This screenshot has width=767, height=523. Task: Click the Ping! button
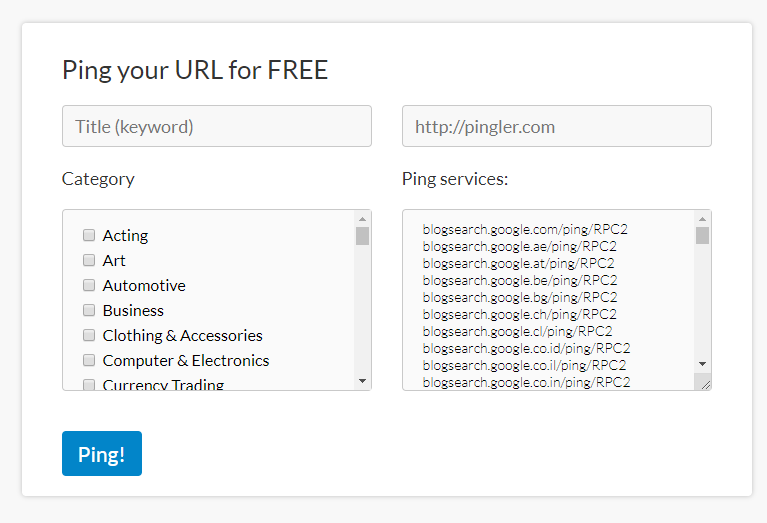coord(102,454)
